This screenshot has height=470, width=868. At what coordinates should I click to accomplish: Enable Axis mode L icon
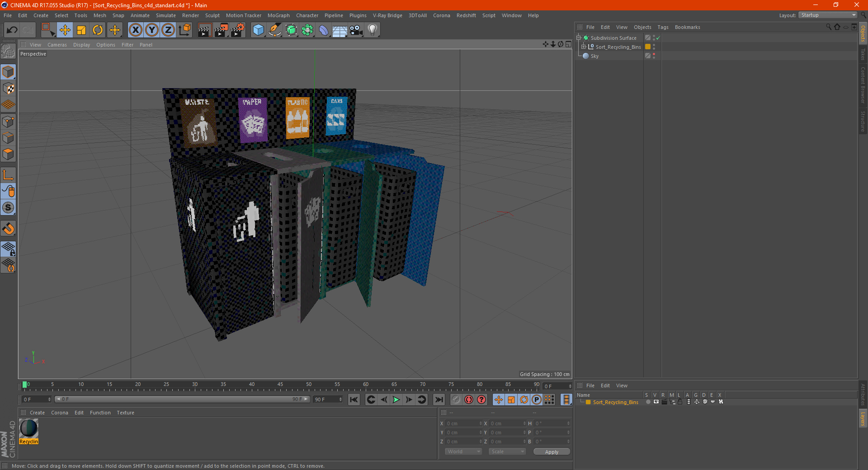click(x=8, y=175)
